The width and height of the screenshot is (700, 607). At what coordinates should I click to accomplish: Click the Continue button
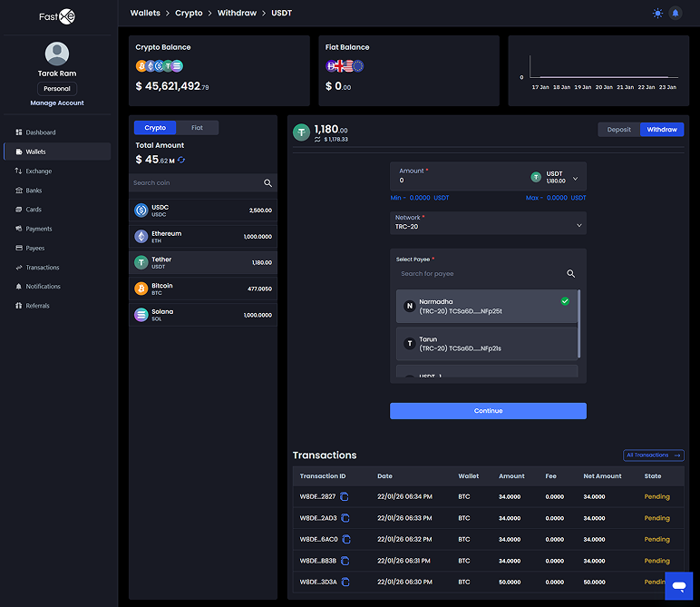[x=488, y=411]
